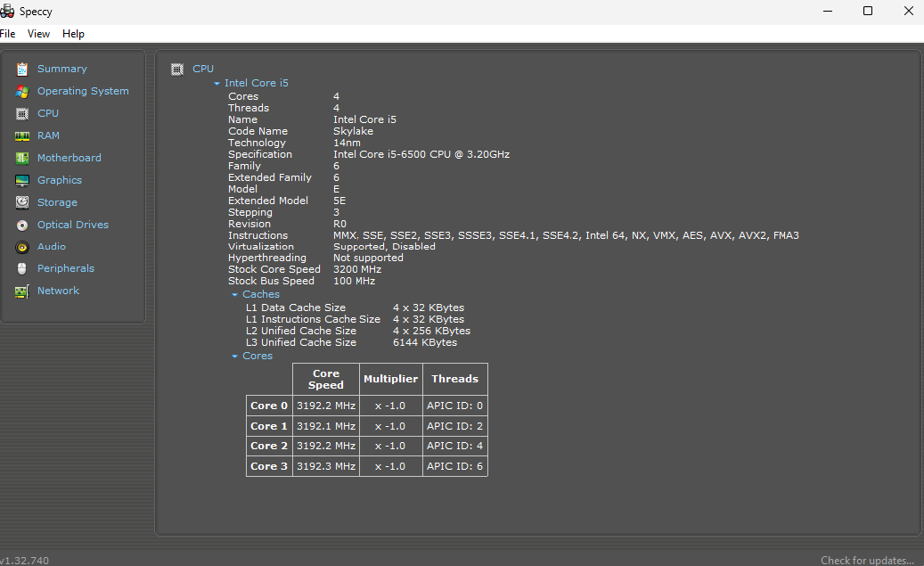The image size is (924, 566).
Task: Click the Intel Core i5 tree heading
Action: pyautogui.click(x=257, y=83)
